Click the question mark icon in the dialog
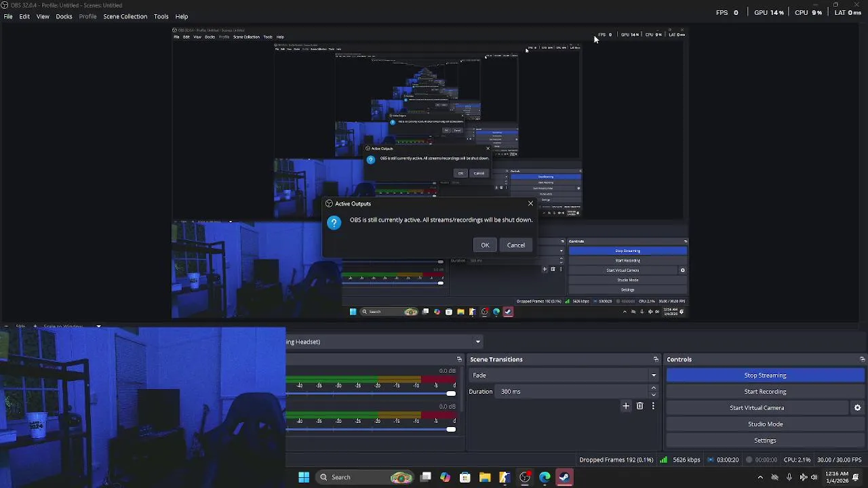 pyautogui.click(x=334, y=223)
